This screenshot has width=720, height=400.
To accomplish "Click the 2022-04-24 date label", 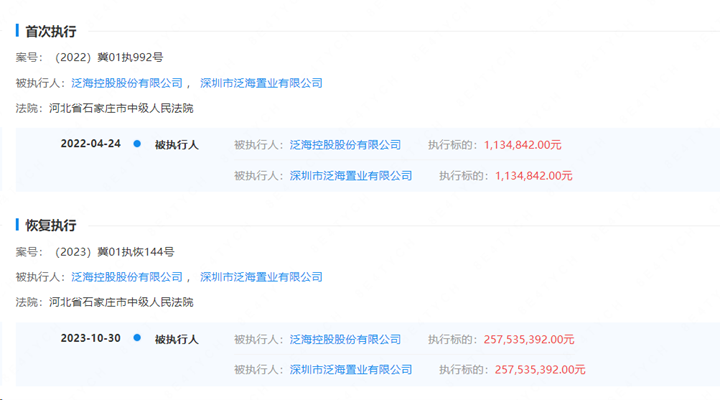I will (x=90, y=144).
